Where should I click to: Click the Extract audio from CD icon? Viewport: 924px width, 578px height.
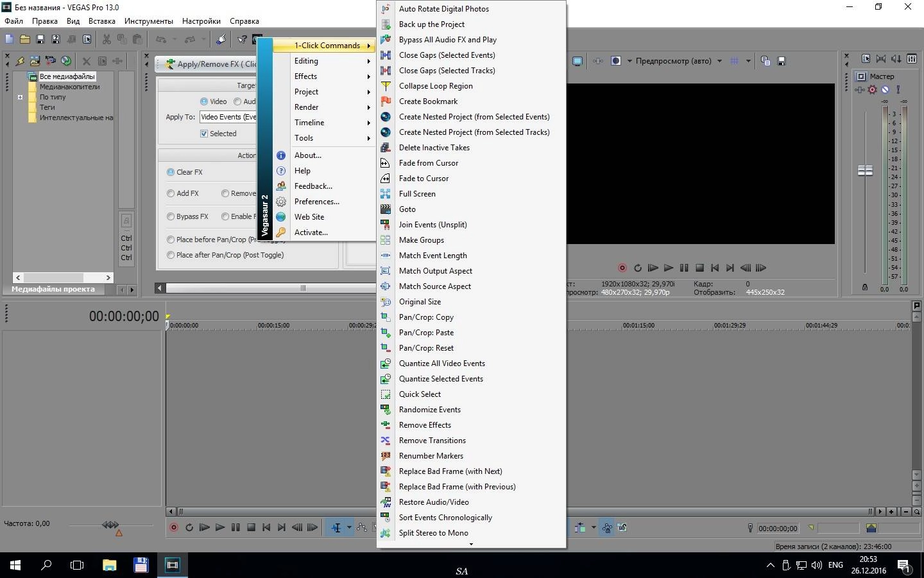click(66, 61)
